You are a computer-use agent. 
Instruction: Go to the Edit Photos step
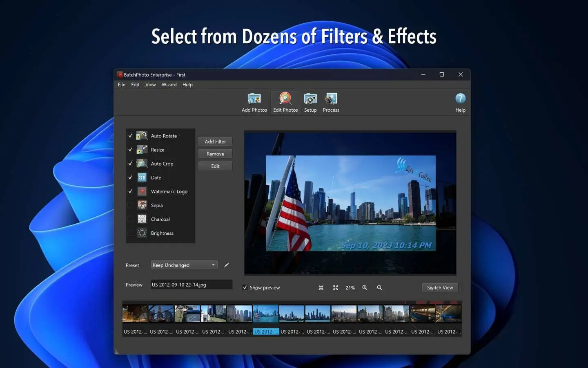point(285,103)
